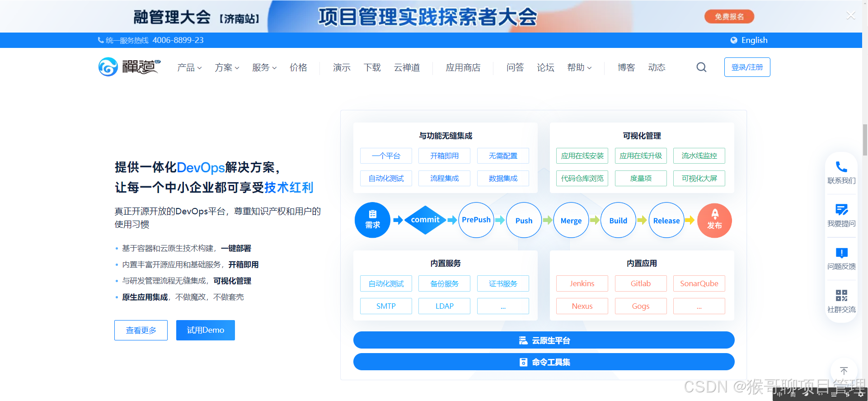Screen dimensions: 868x401
Task: Click the ZenTao logo icon
Action: [x=108, y=67]
